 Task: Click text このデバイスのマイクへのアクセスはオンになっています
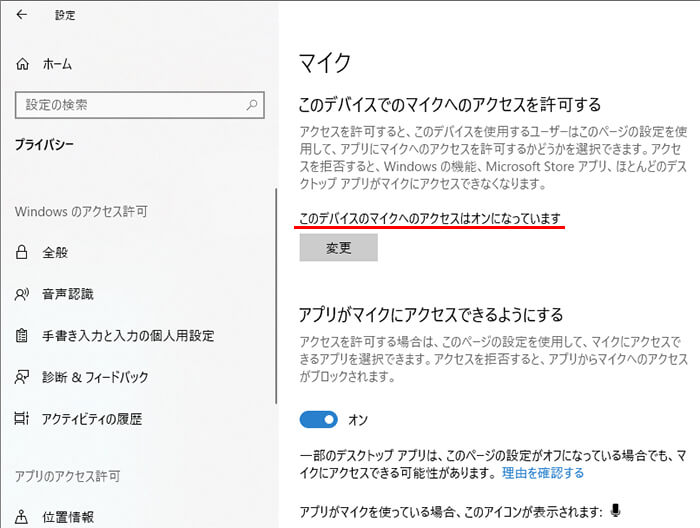429,218
